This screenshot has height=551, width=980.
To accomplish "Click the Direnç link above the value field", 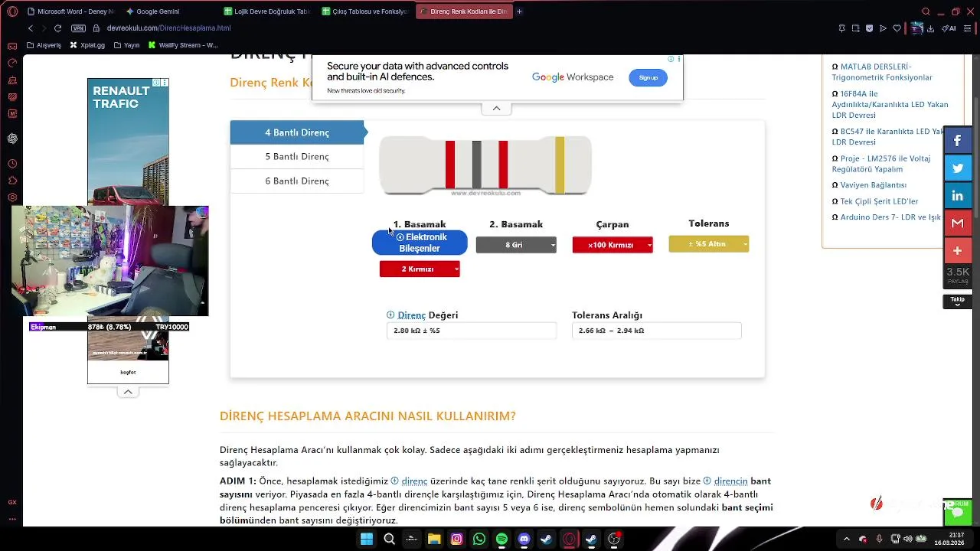I will click(411, 315).
